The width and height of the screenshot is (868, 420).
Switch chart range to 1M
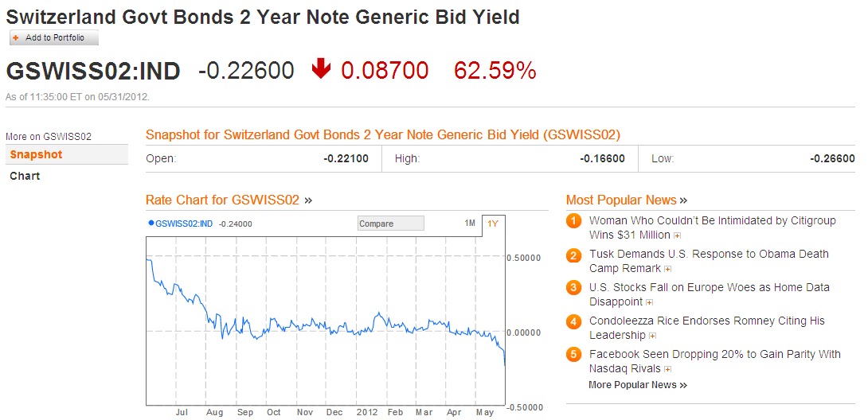tap(470, 224)
